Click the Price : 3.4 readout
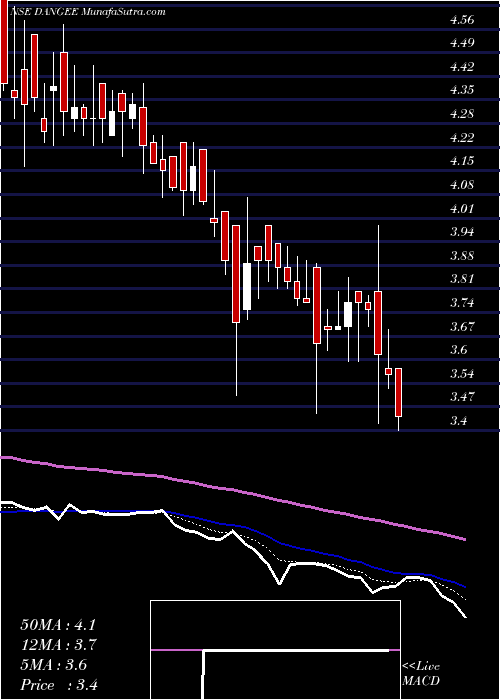The height and width of the screenshot is (700, 500). [x=59, y=685]
